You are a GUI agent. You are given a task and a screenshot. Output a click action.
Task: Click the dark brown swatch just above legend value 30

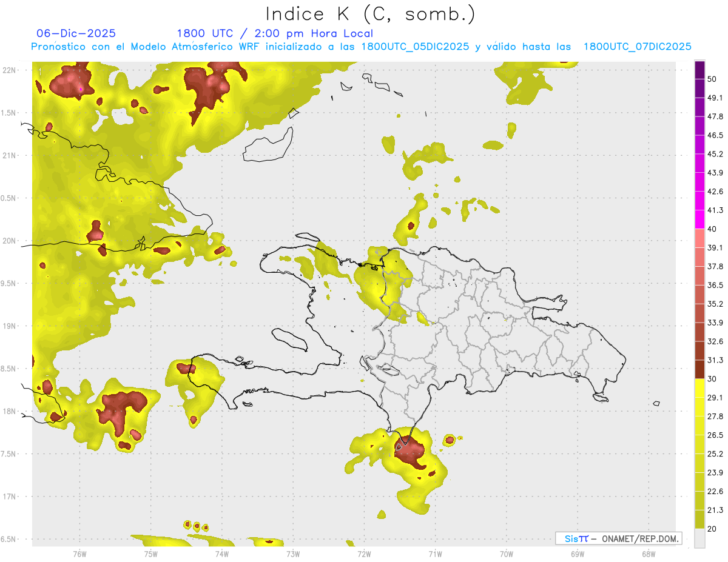pos(699,369)
